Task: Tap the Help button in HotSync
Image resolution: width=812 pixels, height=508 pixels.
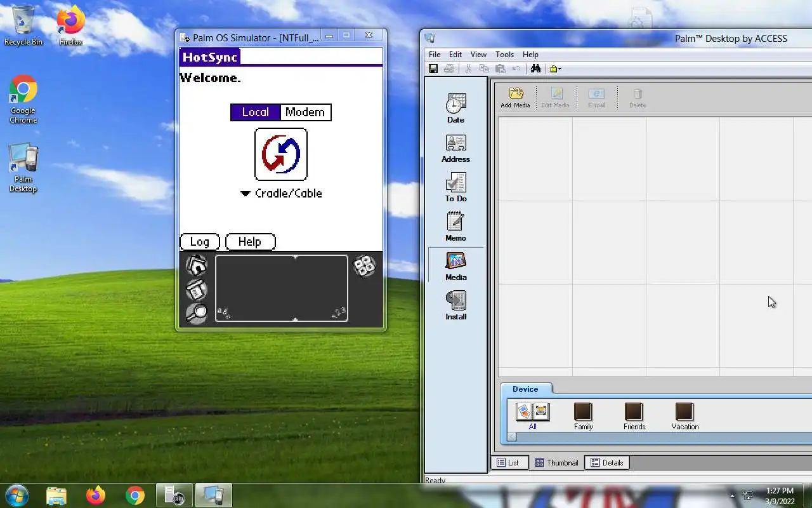Action: click(x=250, y=242)
